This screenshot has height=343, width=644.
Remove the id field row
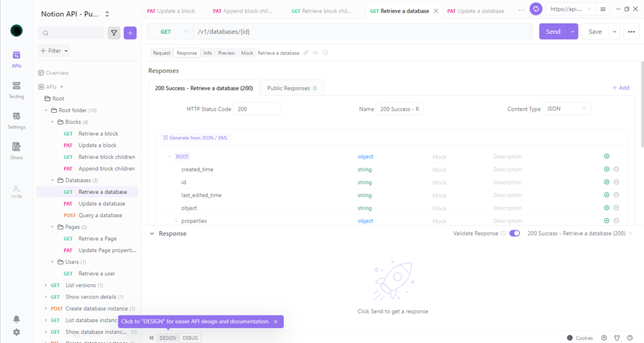pos(616,182)
